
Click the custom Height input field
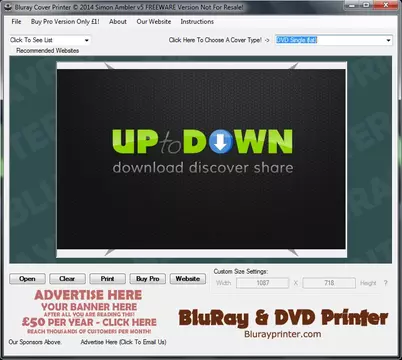(x=329, y=283)
